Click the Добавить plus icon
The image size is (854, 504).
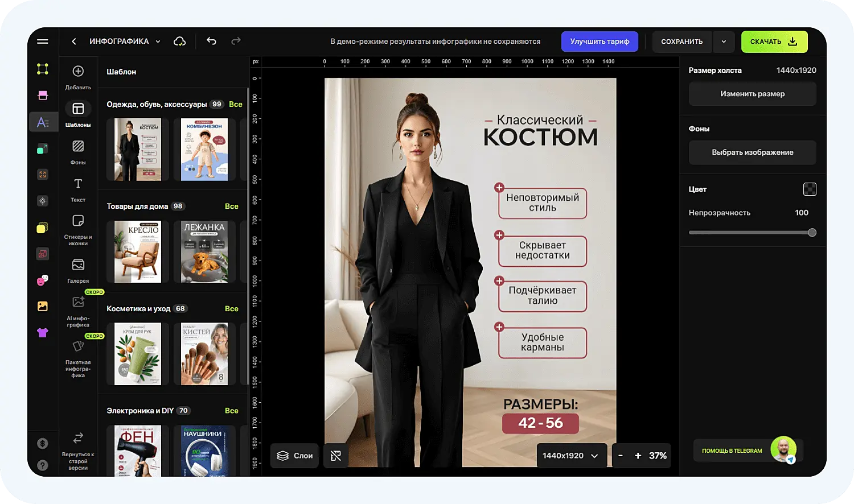[x=78, y=72]
